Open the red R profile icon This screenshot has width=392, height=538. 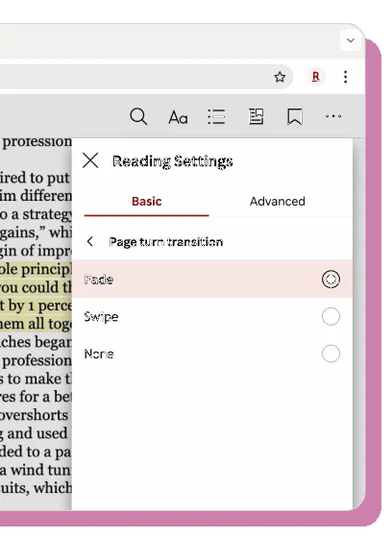316,77
